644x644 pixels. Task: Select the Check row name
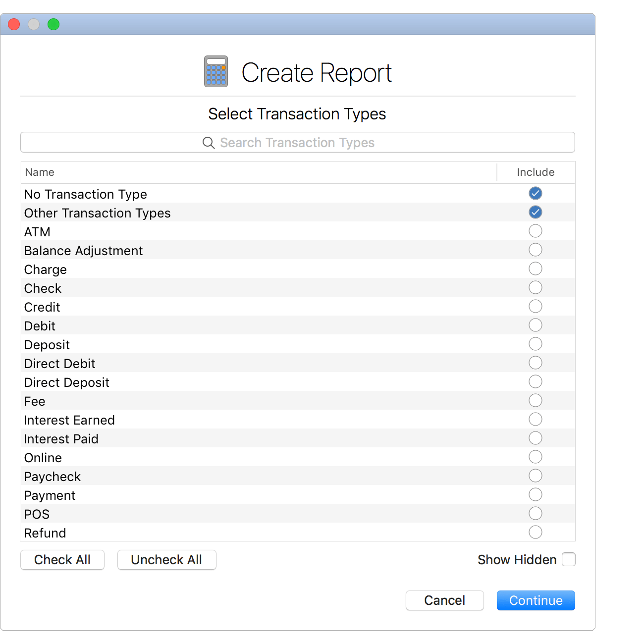(x=43, y=288)
